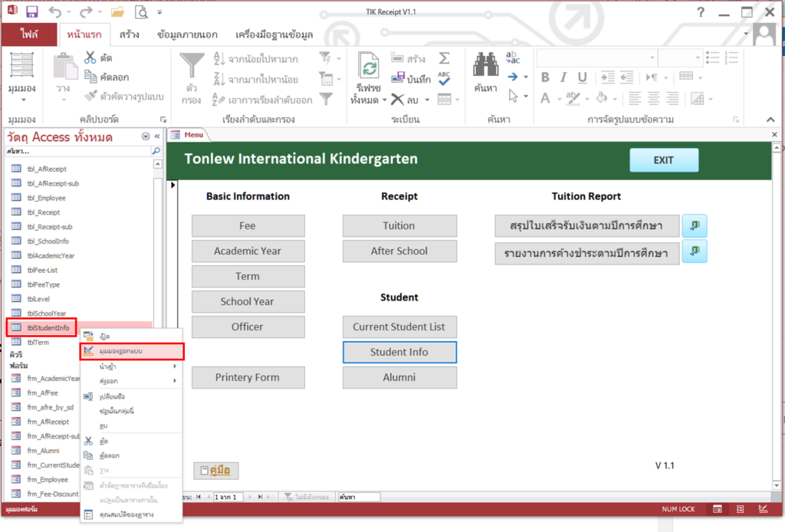
Task: Open navigation pane category dropdown arrow
Action: [x=146, y=136]
